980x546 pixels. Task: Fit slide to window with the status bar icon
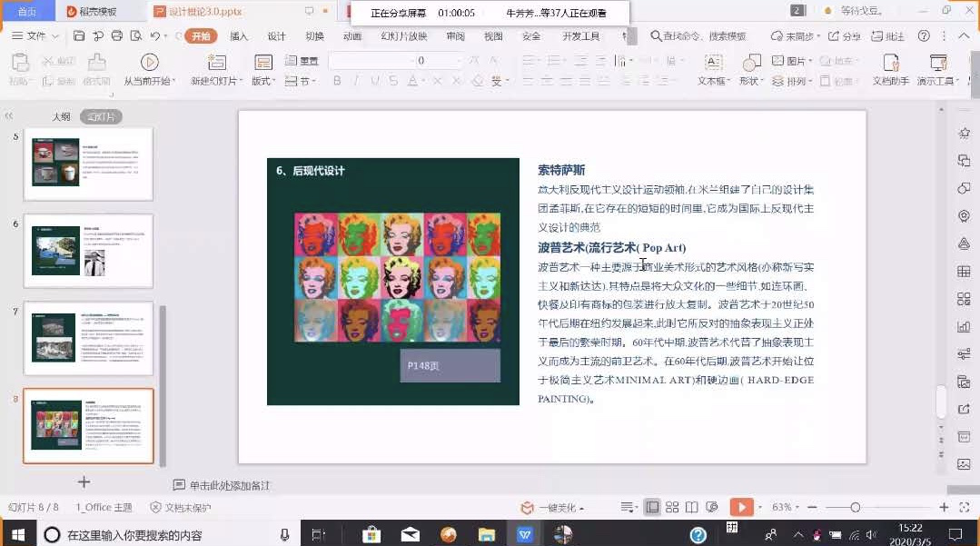click(965, 507)
